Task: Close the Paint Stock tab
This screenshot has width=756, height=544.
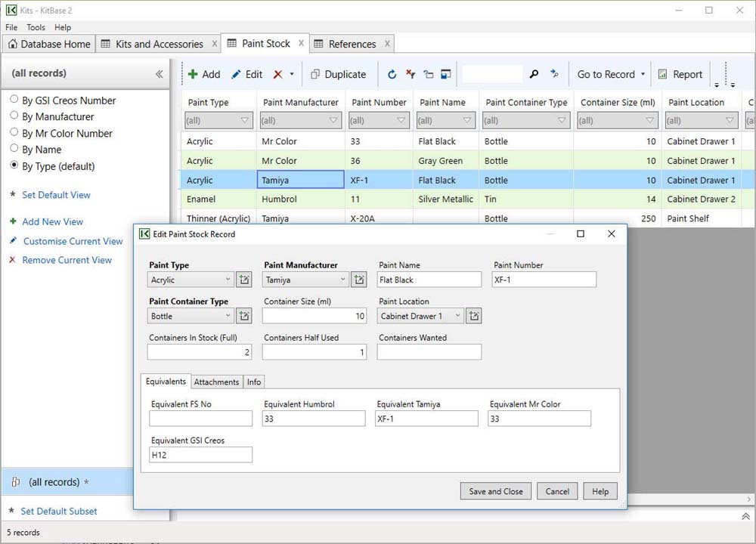Action: (x=301, y=43)
